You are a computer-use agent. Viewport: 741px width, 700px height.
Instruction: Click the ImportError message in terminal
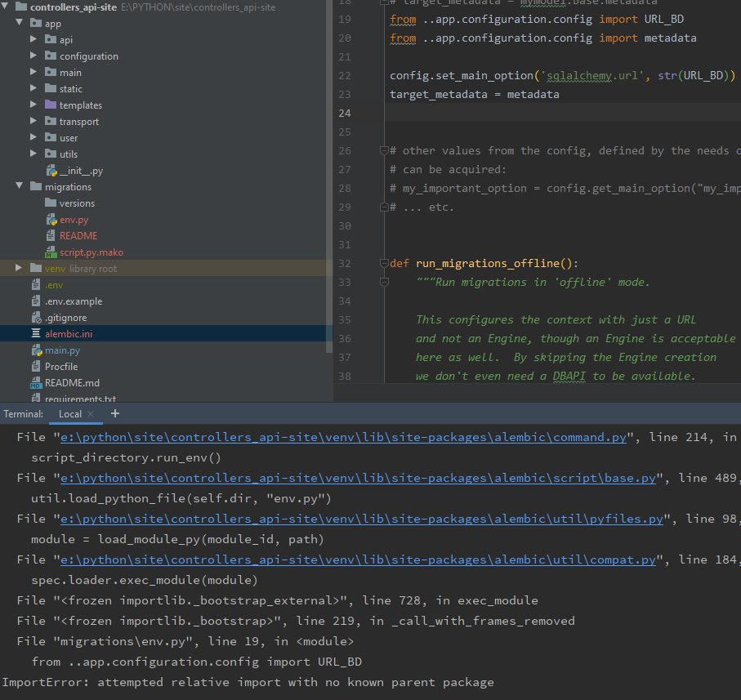pyautogui.click(x=248, y=683)
